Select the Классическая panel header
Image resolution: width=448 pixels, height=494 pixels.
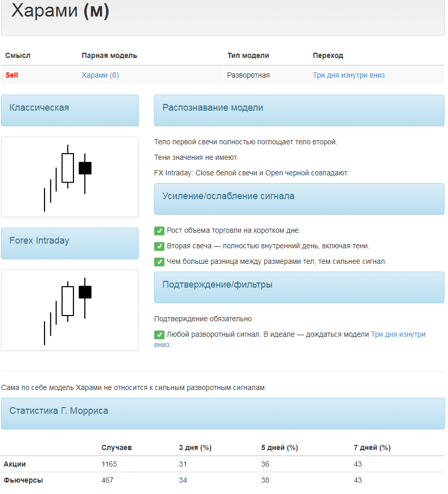(x=70, y=111)
